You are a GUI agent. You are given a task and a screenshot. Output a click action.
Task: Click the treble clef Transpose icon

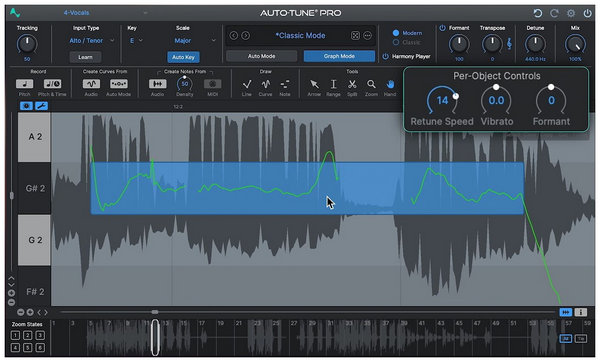click(x=509, y=44)
